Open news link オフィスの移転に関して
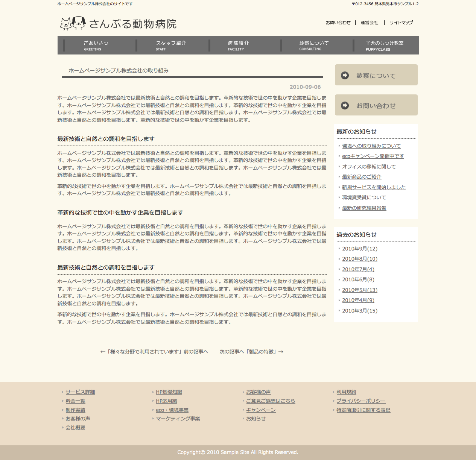Screen dimensions: 476x460 [x=369, y=167]
